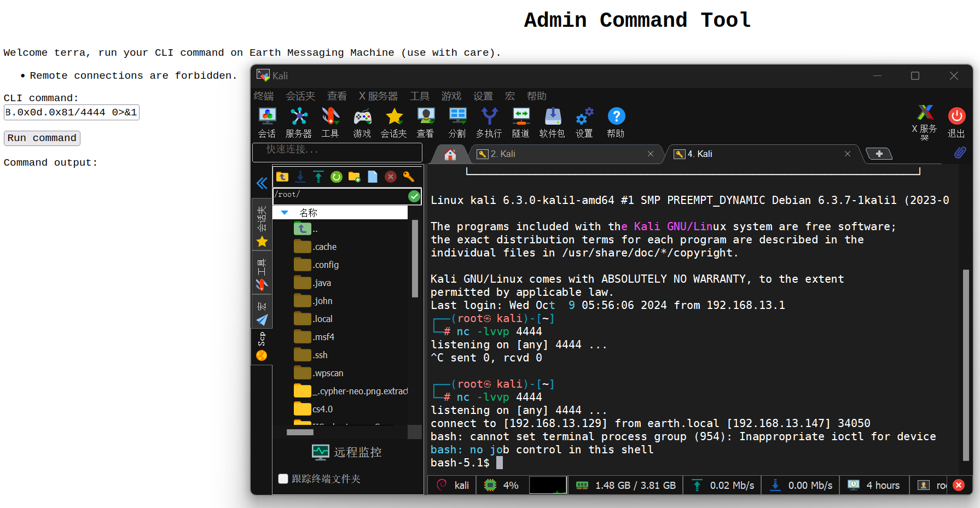
Task: Close the 2. Kali tab
Action: [x=651, y=154]
